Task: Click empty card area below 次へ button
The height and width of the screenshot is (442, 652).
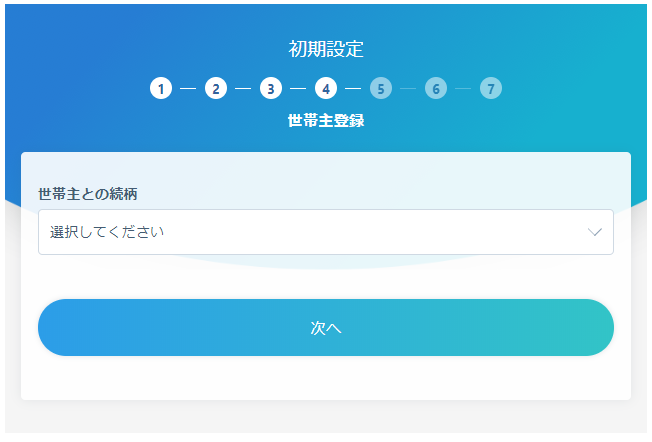Action: point(326,380)
